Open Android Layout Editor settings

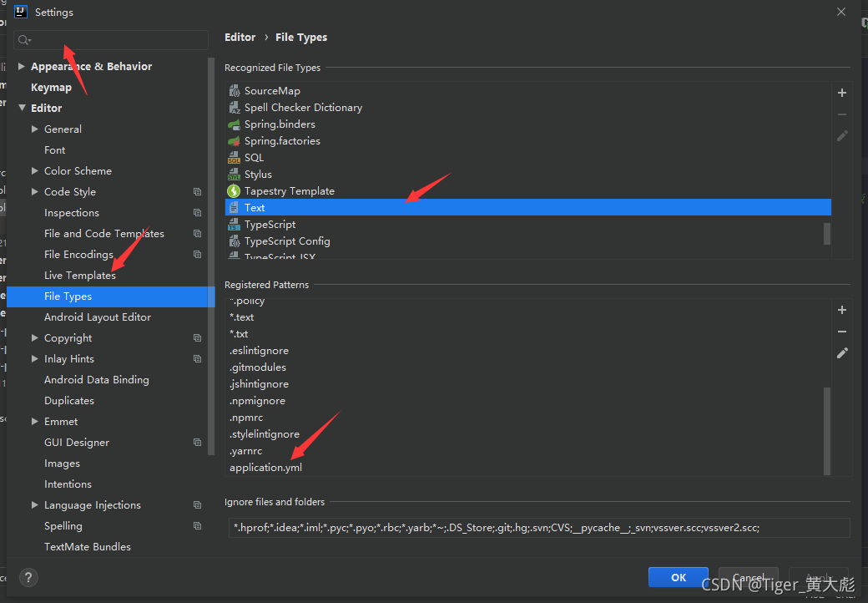[98, 317]
